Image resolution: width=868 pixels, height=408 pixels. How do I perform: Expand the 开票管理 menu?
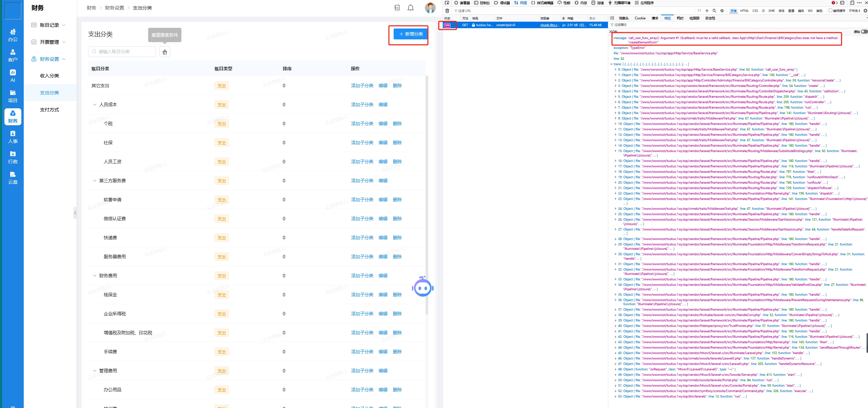(x=50, y=42)
